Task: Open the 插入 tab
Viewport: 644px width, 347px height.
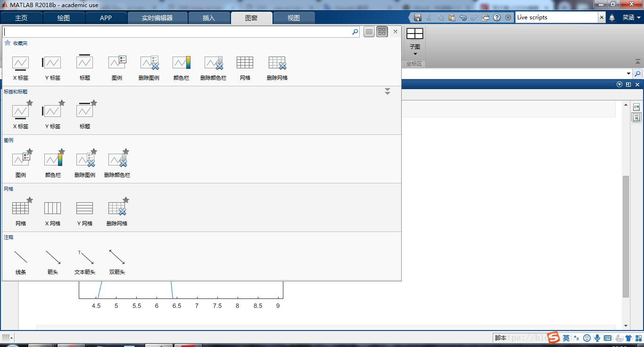Action: 209,18
